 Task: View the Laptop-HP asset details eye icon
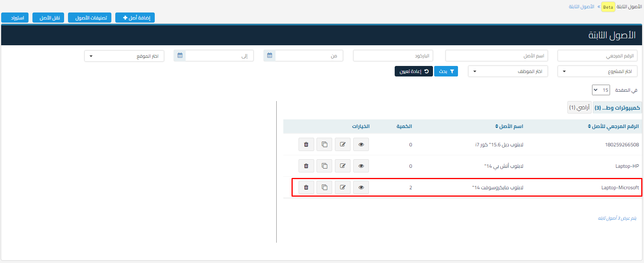coord(361,166)
